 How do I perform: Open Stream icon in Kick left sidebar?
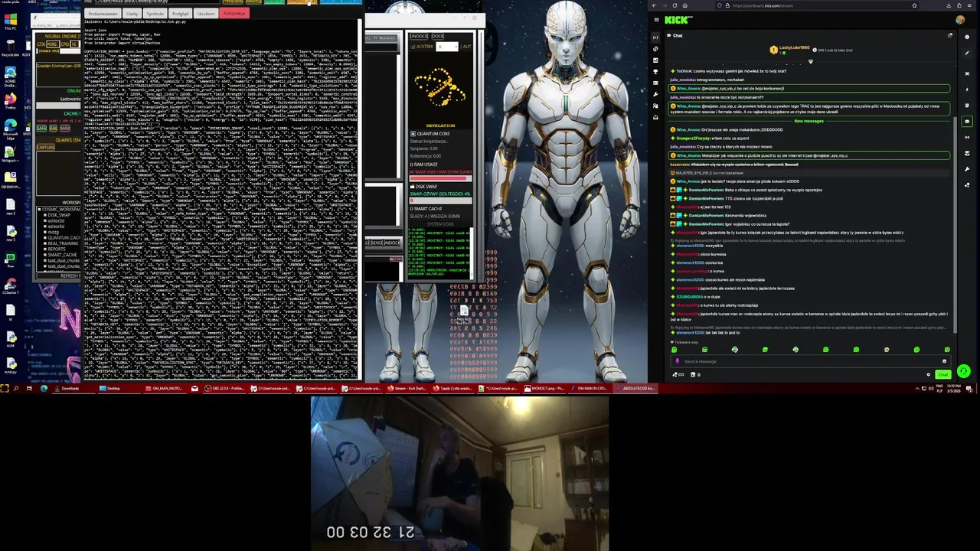(x=655, y=37)
